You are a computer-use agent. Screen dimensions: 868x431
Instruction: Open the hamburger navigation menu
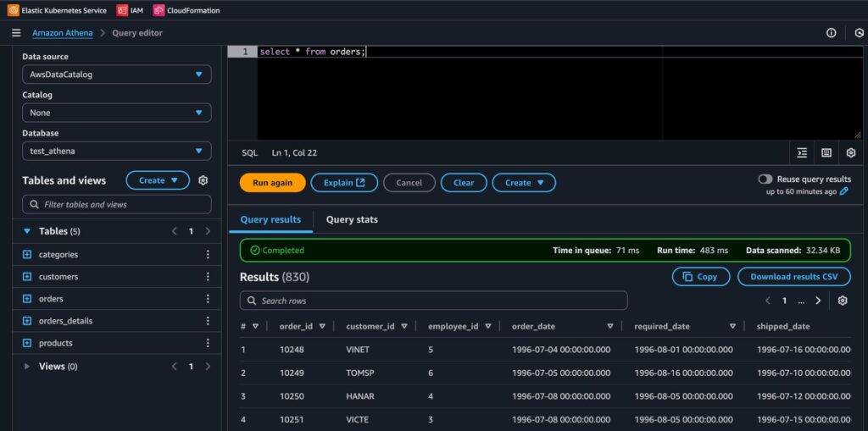[x=16, y=33]
